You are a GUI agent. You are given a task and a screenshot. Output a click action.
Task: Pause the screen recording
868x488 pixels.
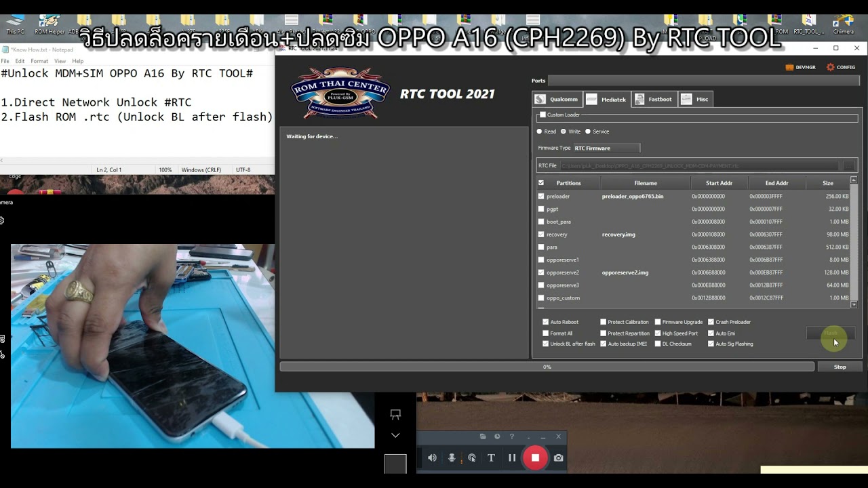(512, 458)
